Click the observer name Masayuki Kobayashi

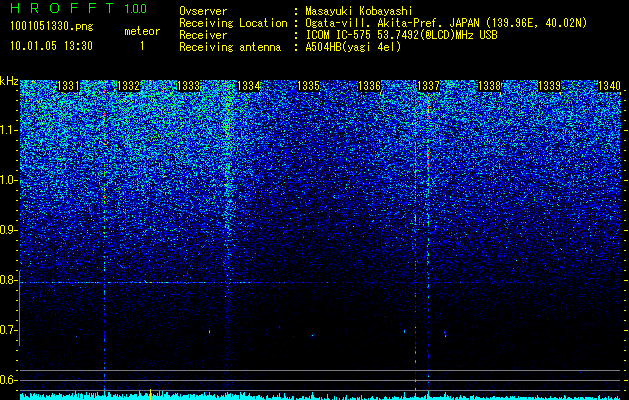coord(359,11)
